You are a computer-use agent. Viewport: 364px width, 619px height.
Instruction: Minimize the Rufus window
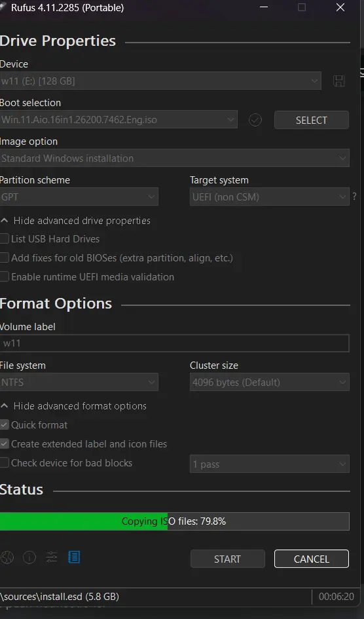[264, 7]
